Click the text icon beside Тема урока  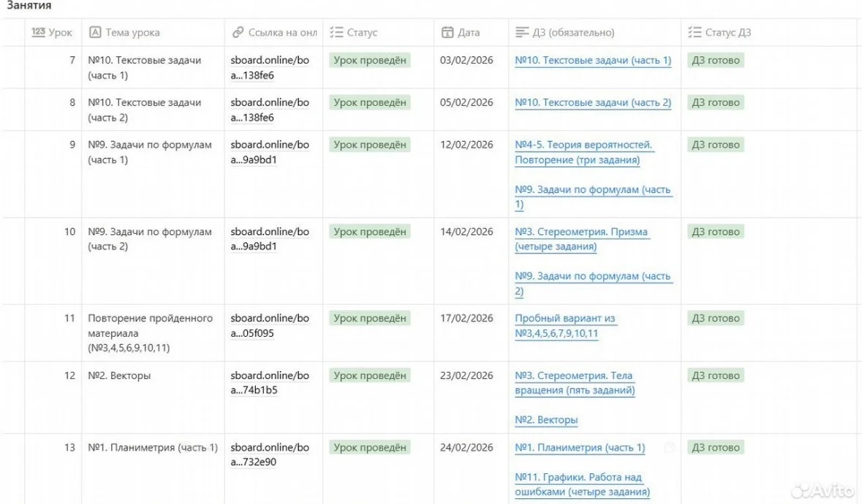tap(95, 32)
